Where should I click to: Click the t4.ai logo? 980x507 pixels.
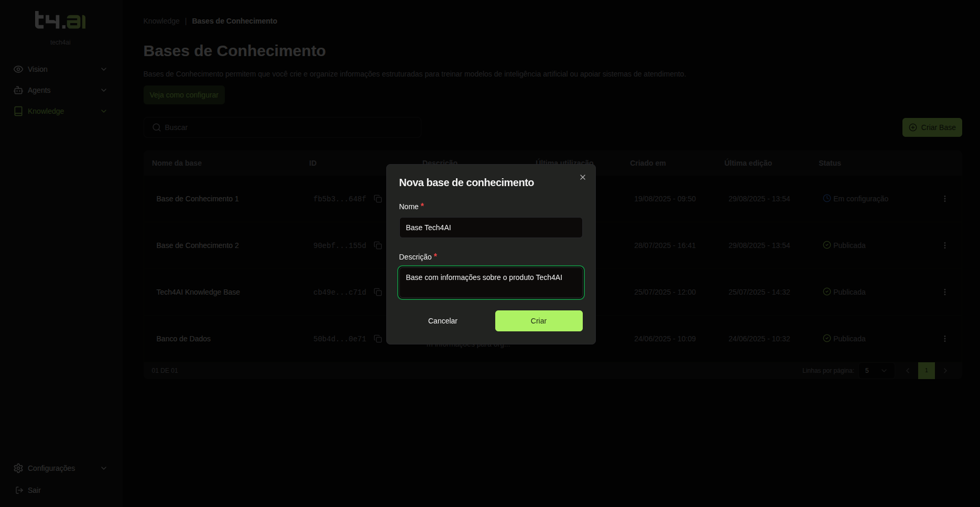[x=60, y=20]
